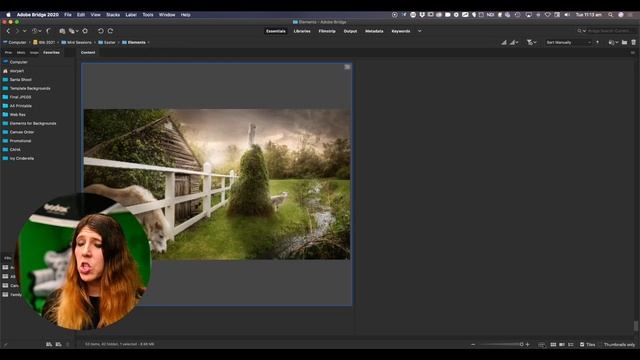The height and width of the screenshot is (360, 640).
Task: Open the recent files icon dropdown
Action: pyautogui.click(x=613, y=42)
